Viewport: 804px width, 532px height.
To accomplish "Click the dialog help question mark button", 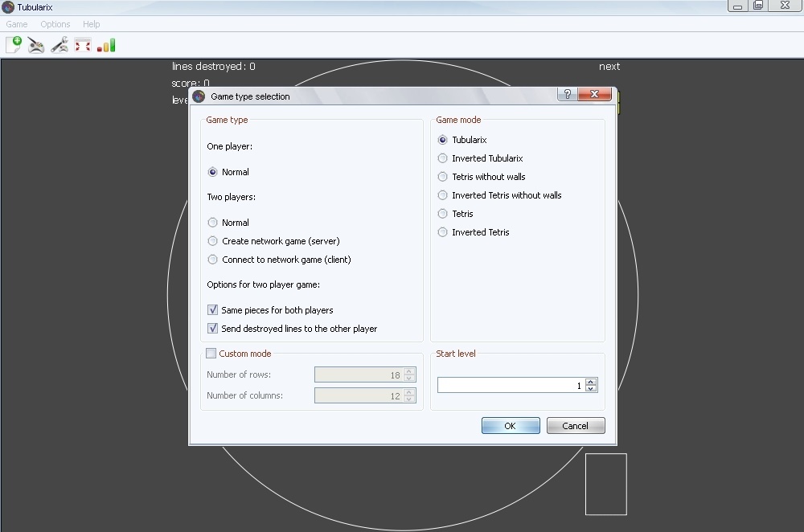I will (567, 94).
